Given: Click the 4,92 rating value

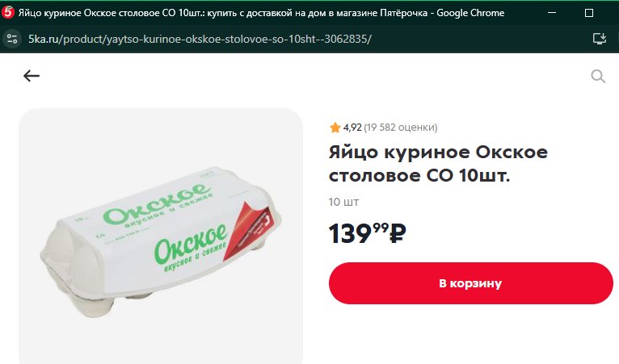Looking at the screenshot, I should pos(352,128).
